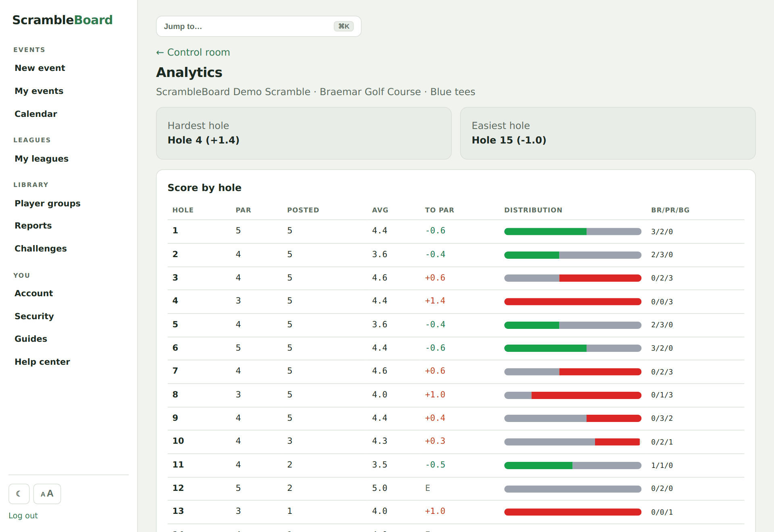Image resolution: width=774 pixels, height=532 pixels.
Task: Click the Easiest hole card
Action: point(608,133)
